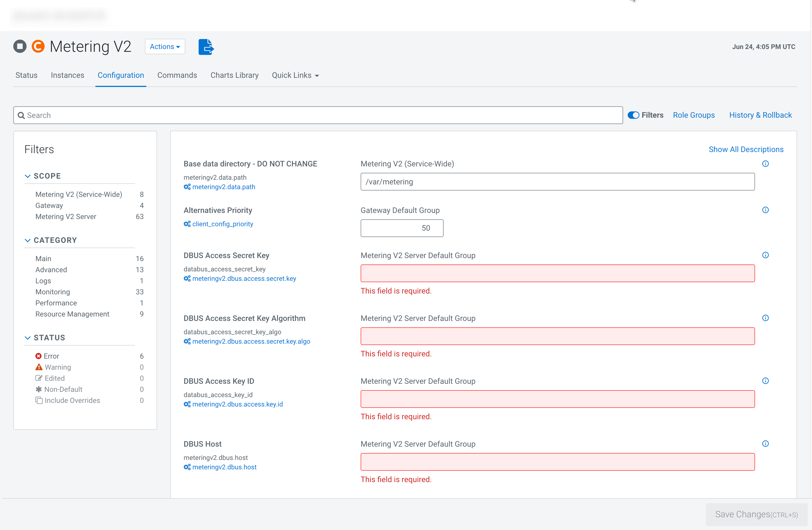Click the stopped service status icon
This screenshot has height=530, width=812.
20,47
